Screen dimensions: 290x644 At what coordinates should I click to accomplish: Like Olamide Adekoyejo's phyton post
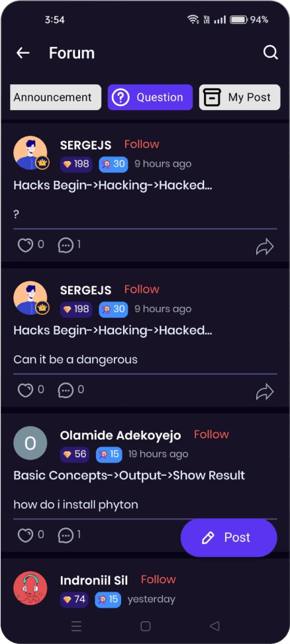(x=25, y=535)
